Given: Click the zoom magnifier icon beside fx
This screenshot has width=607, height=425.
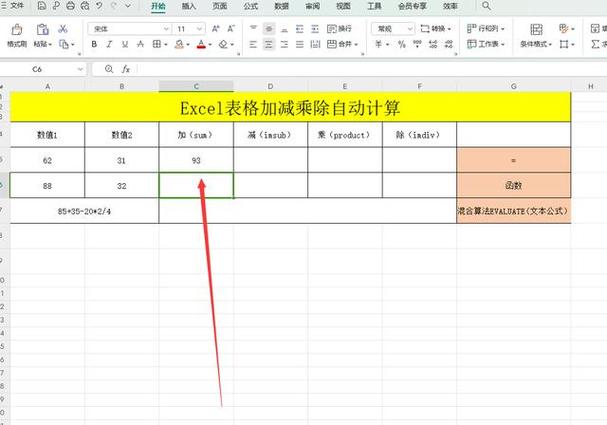Looking at the screenshot, I should coord(109,69).
